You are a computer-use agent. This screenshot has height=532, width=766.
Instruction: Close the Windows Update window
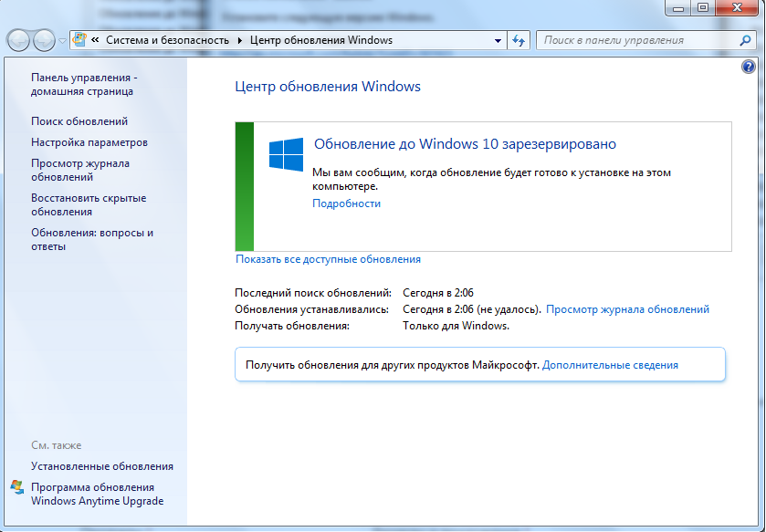(738, 8)
